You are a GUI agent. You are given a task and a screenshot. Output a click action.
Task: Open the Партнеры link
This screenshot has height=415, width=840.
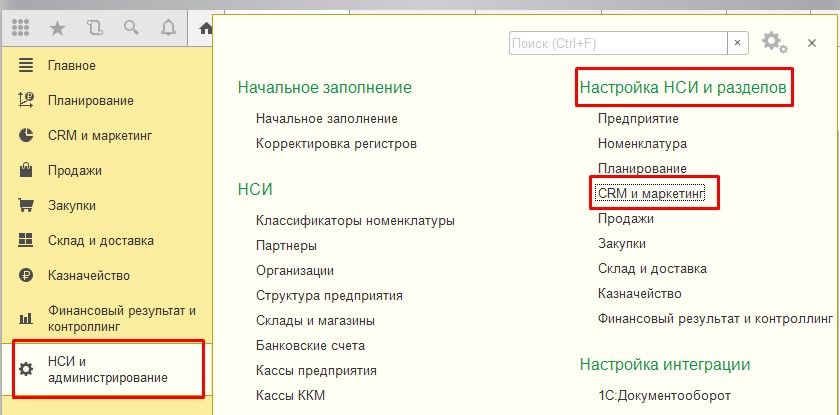point(286,246)
